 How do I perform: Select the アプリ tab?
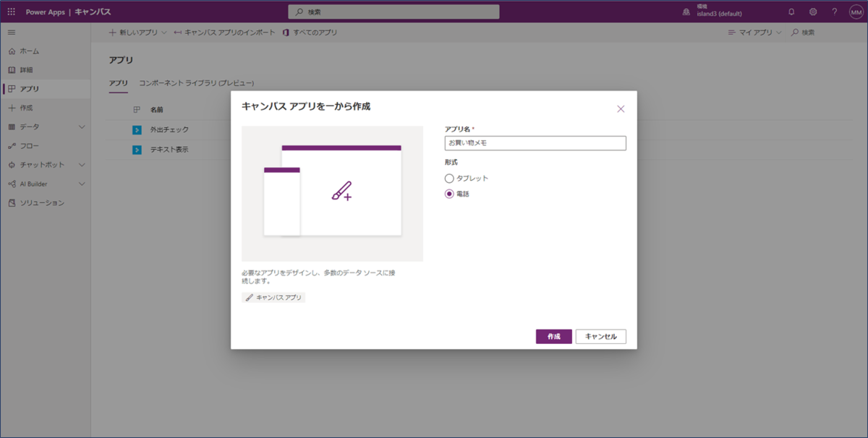[117, 83]
